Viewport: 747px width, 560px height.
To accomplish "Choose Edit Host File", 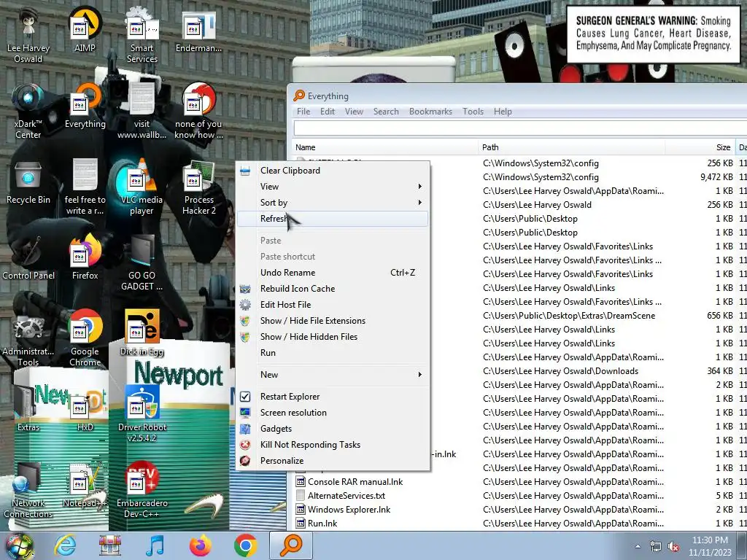I will pyautogui.click(x=332, y=305).
